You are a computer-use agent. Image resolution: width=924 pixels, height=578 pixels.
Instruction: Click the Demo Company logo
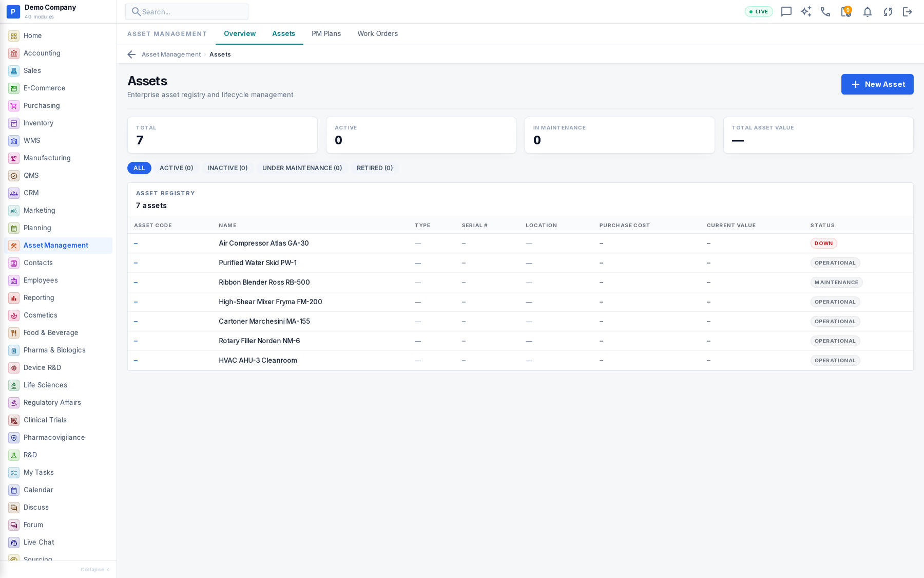pos(13,12)
